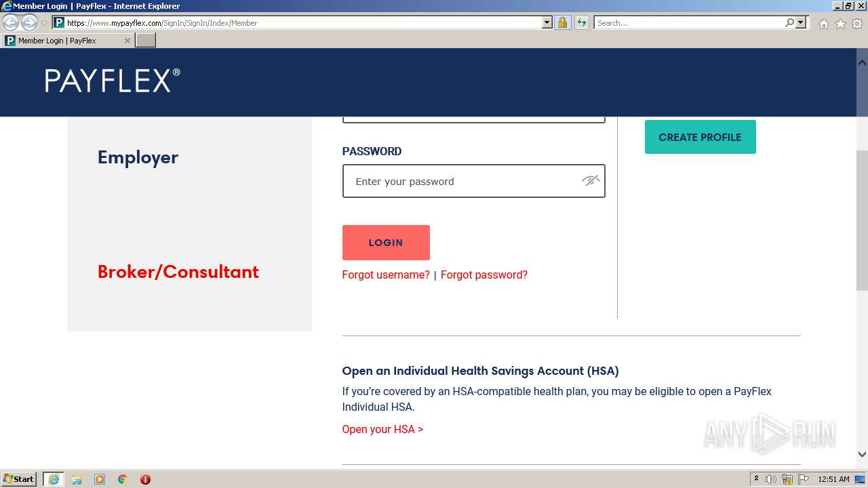The image size is (868, 488).
Task: Open the Forgot username? link
Action: tap(386, 274)
